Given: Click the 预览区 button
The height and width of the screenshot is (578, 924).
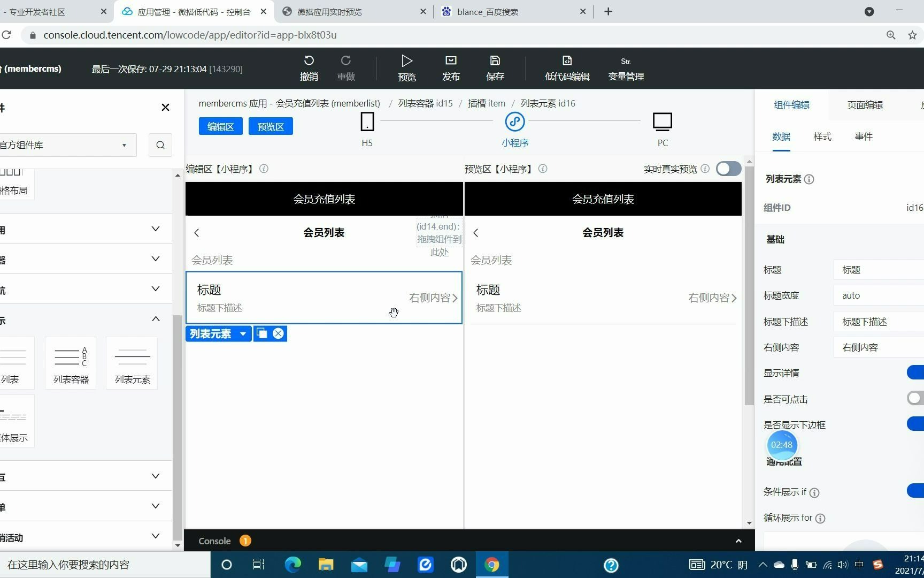Looking at the screenshot, I should pos(271,126).
